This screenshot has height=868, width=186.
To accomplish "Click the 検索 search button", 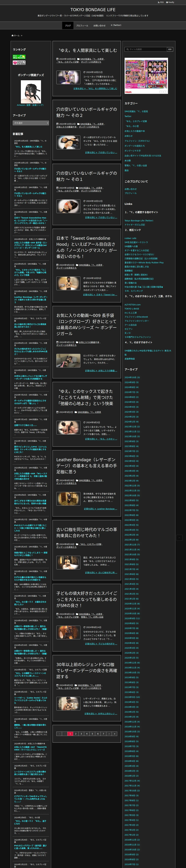I will click(x=170, y=49).
